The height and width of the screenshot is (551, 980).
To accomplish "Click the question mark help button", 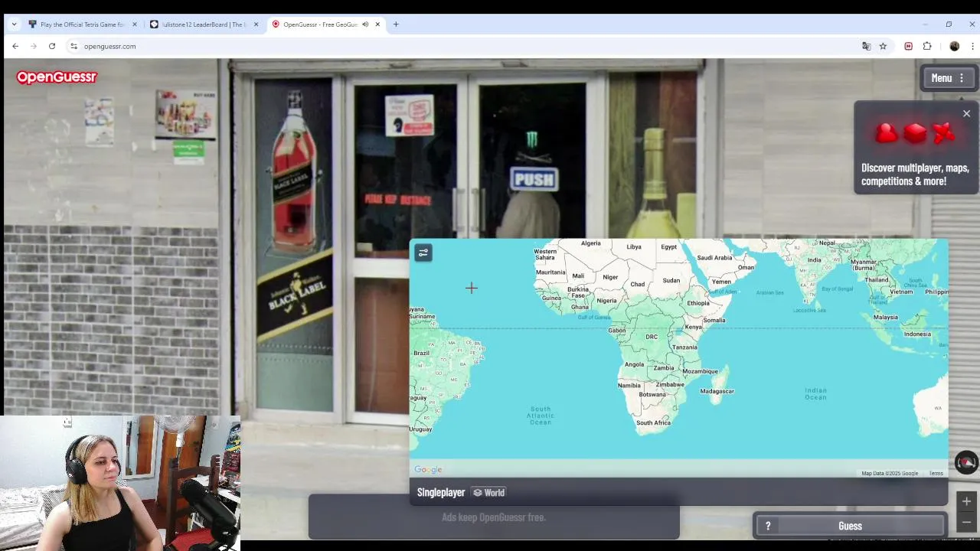I will pos(768,526).
